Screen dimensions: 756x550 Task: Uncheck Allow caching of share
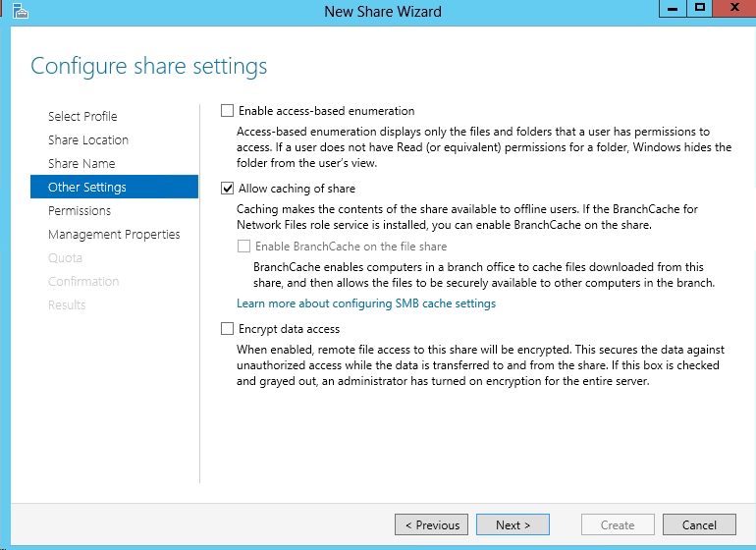(x=227, y=189)
